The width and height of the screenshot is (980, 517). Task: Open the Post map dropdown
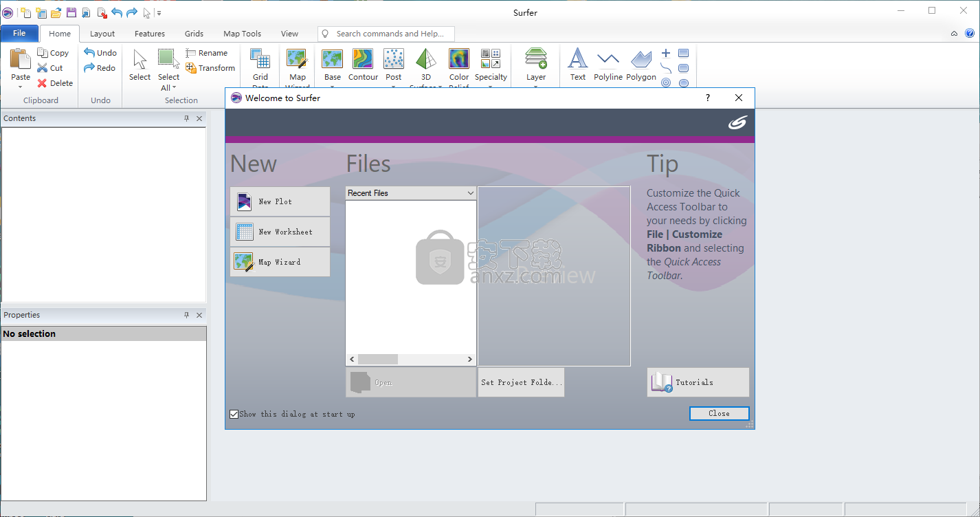coord(394,87)
